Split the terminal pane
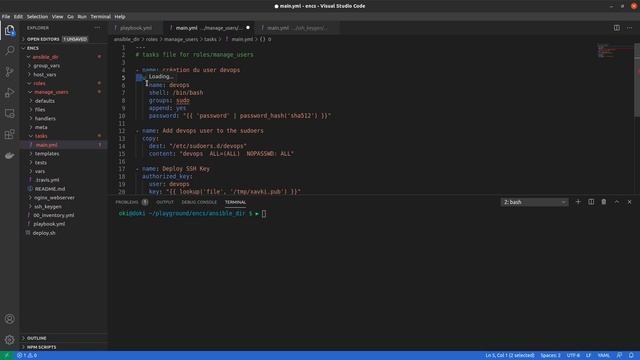Image resolution: width=640 pixels, height=360 pixels. coord(591,202)
